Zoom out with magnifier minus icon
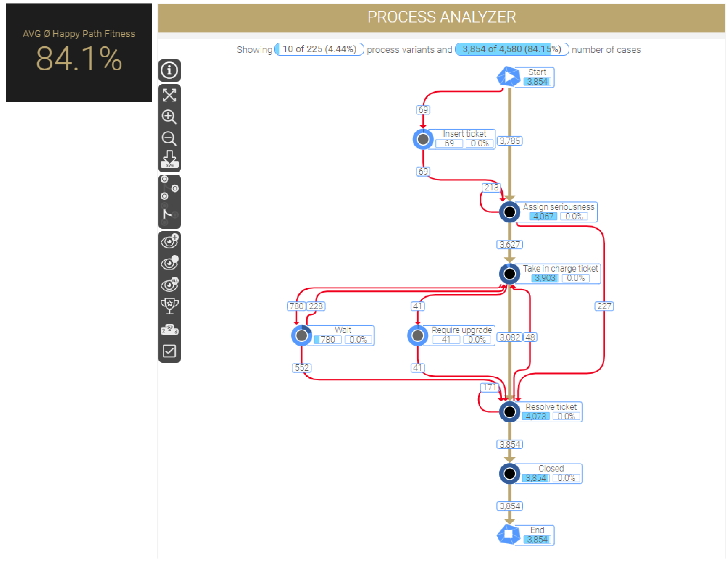728x562 pixels. click(x=169, y=139)
